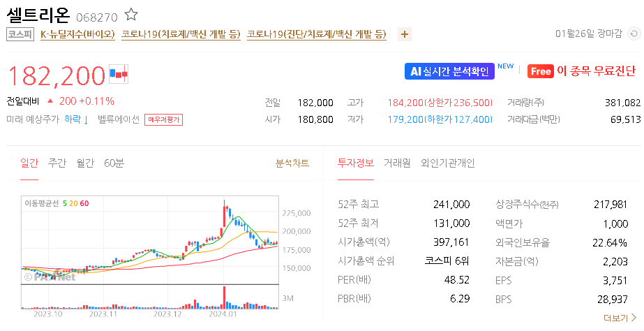Click the 외국인보유율 value 22.64%
644x331 pixels.
(610, 242)
